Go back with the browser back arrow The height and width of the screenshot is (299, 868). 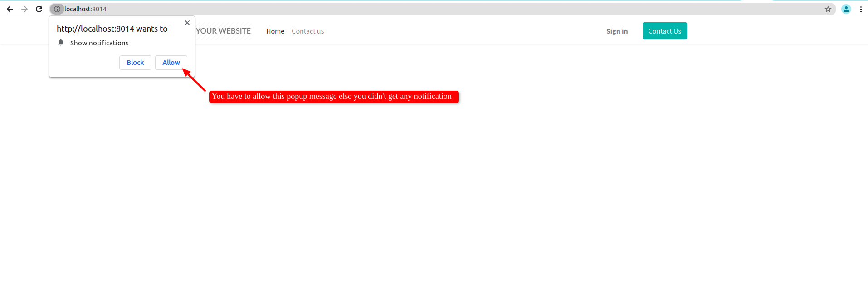(x=10, y=9)
